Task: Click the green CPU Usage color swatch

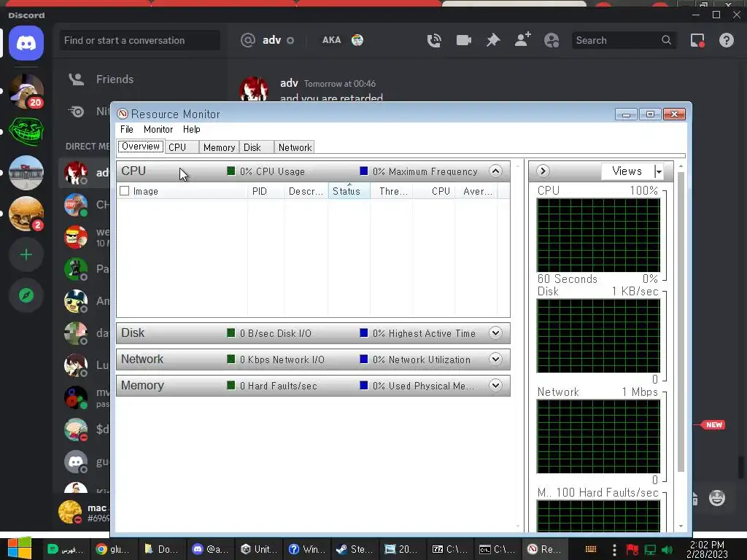Action: point(231,171)
